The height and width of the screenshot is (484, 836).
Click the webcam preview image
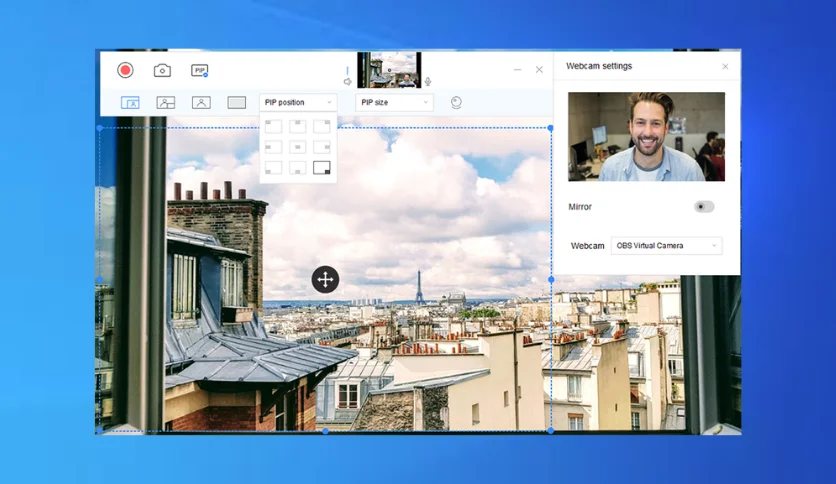[x=646, y=137]
